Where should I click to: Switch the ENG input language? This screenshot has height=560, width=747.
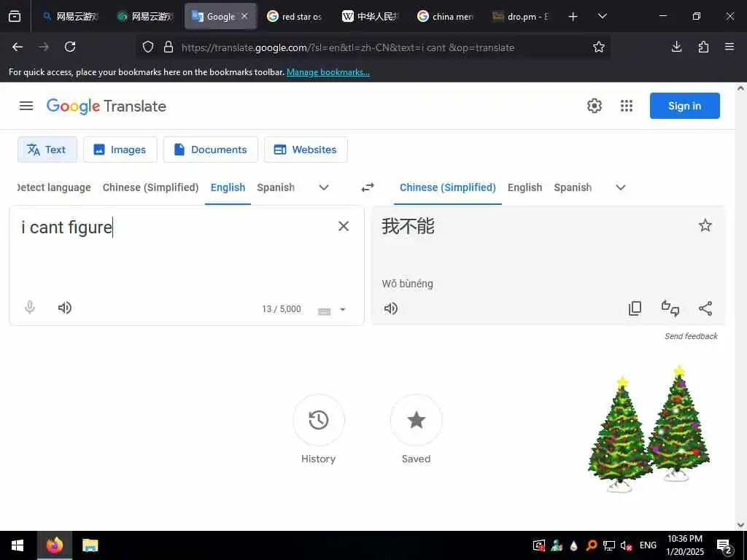coord(648,545)
